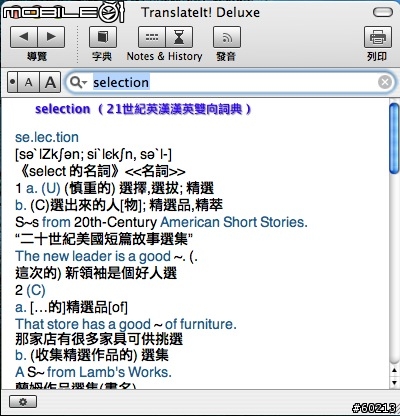Click the translation 新領袖是個好人選
The height and width of the screenshot is (416, 400).
coord(121,273)
